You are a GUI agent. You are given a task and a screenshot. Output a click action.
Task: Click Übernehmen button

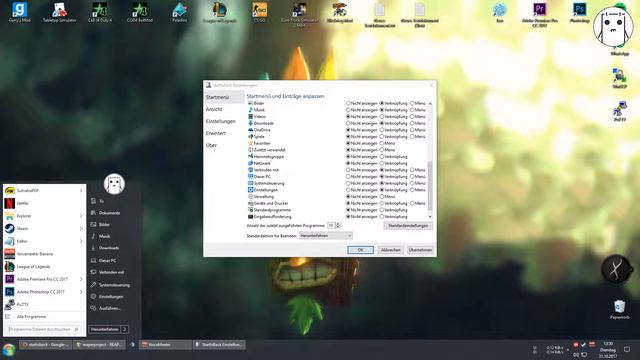tap(420, 250)
